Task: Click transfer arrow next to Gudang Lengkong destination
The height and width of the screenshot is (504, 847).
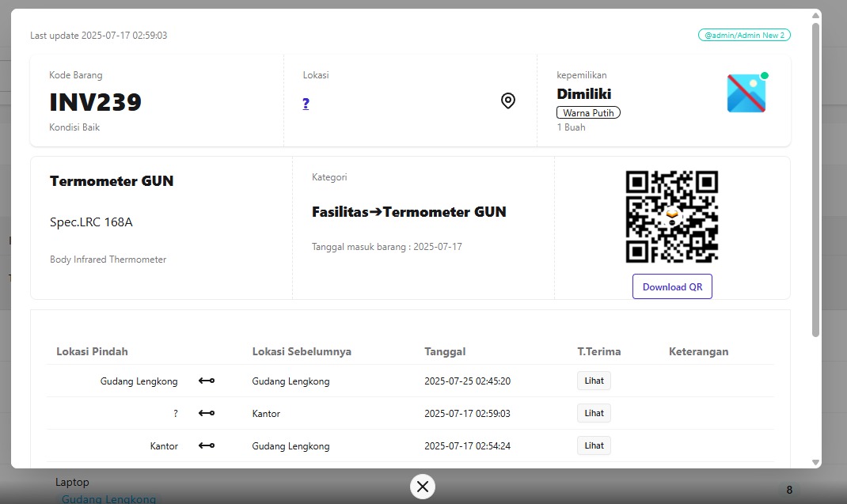Action: click(207, 381)
